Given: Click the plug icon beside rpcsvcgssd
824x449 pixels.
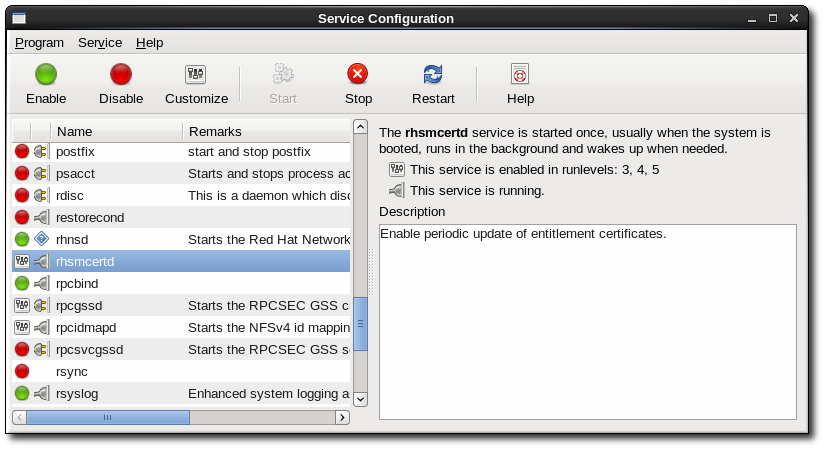Looking at the screenshot, I should pyautogui.click(x=42, y=350).
